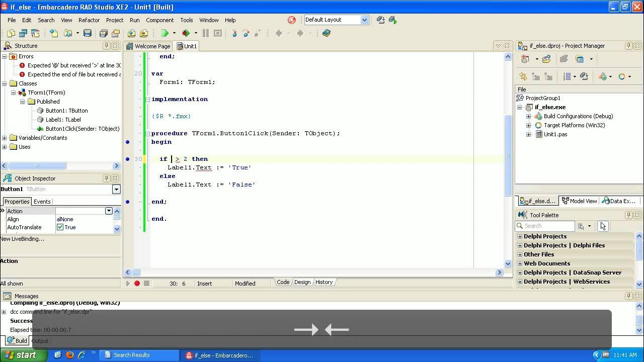Click the Pause toolbar icon
644x362 pixels.
[205, 33]
